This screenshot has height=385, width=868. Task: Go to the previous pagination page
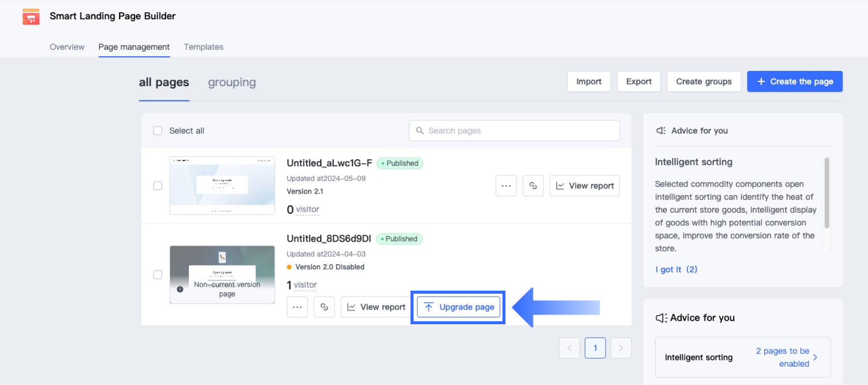tap(569, 348)
